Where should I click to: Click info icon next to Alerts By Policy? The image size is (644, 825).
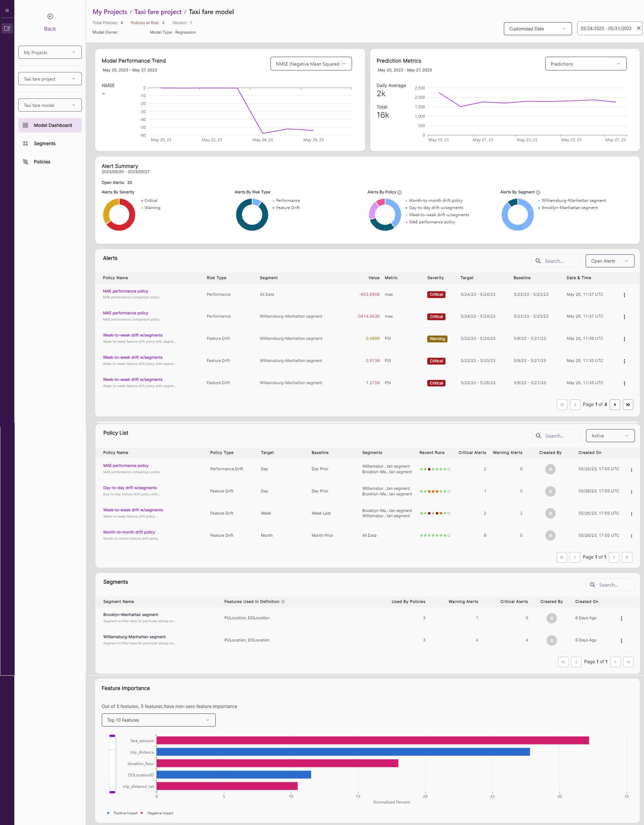[x=399, y=192]
